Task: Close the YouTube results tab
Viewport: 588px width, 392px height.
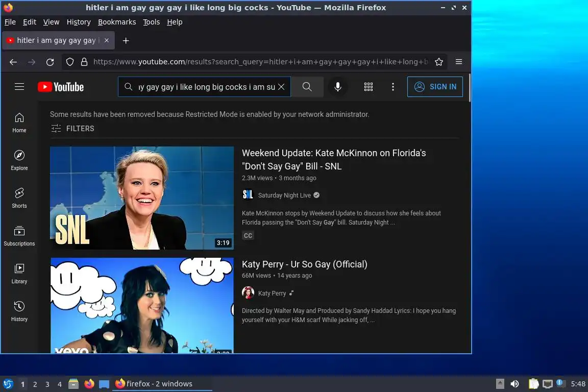Action: [x=107, y=40]
